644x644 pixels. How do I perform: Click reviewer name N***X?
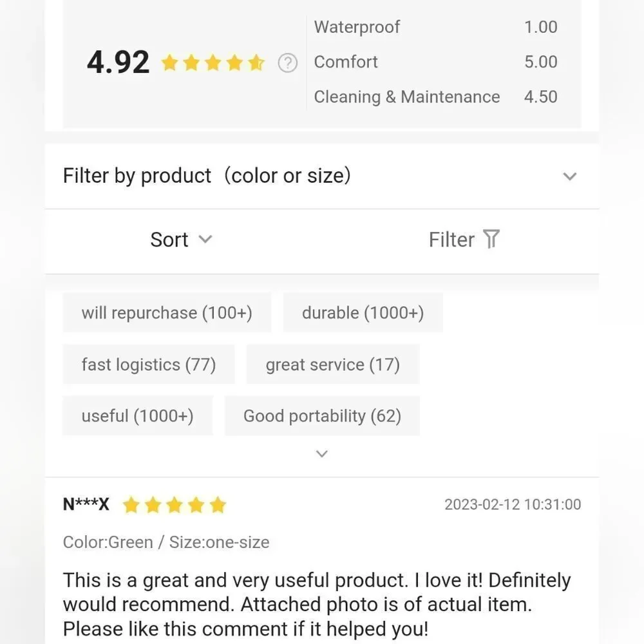tap(86, 504)
